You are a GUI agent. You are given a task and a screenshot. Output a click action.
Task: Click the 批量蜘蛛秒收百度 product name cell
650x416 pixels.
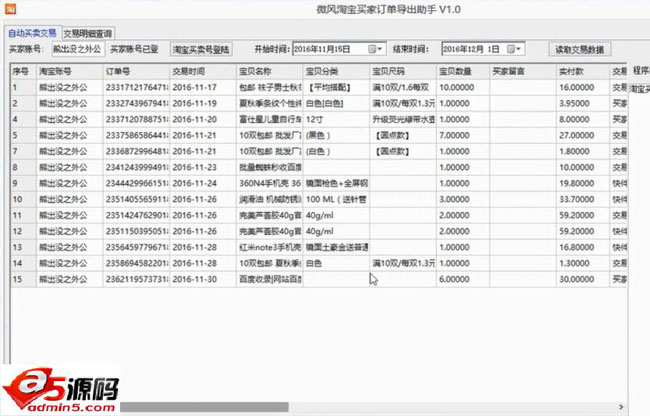click(270, 167)
